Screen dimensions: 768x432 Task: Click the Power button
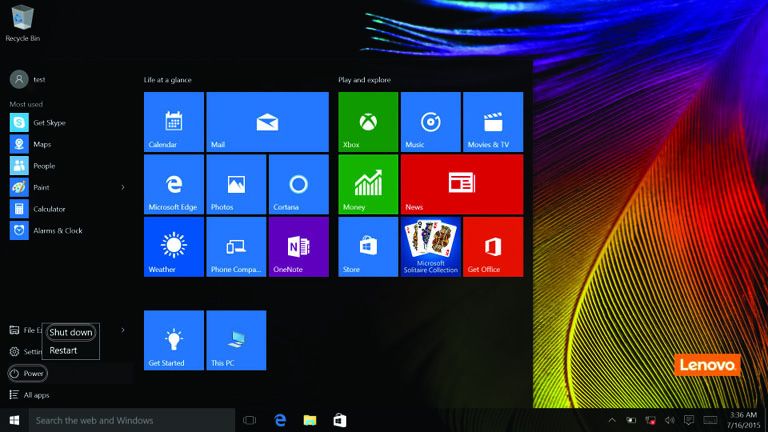pos(27,373)
